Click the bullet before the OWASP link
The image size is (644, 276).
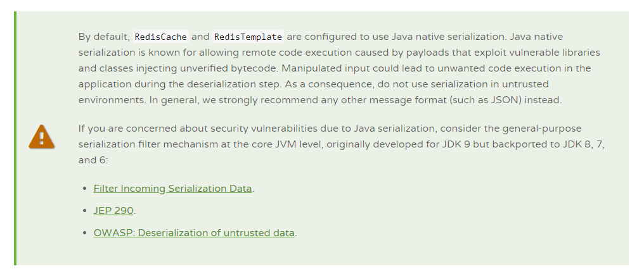coord(85,233)
